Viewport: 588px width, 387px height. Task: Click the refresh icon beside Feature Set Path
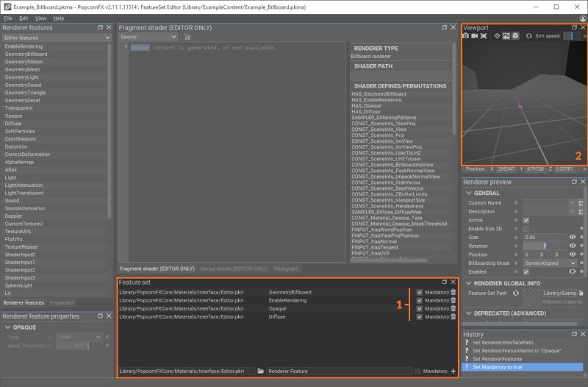point(516,293)
